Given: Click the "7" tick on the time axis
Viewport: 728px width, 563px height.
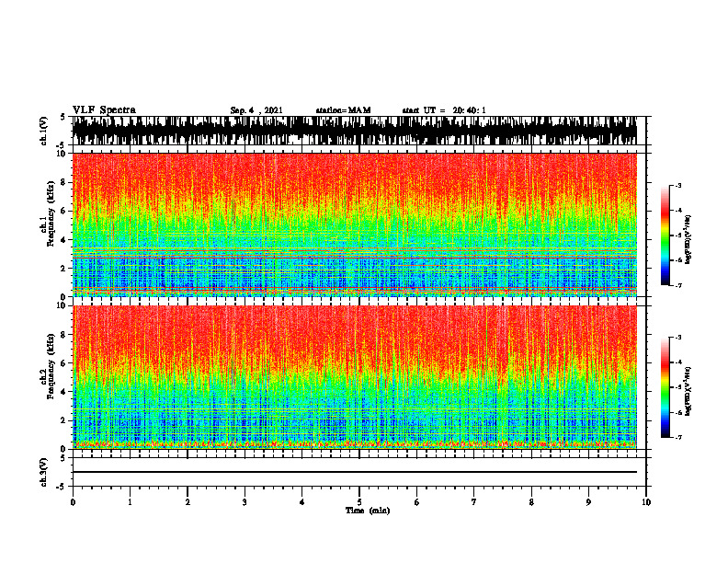Looking at the screenshot, I should tap(474, 502).
